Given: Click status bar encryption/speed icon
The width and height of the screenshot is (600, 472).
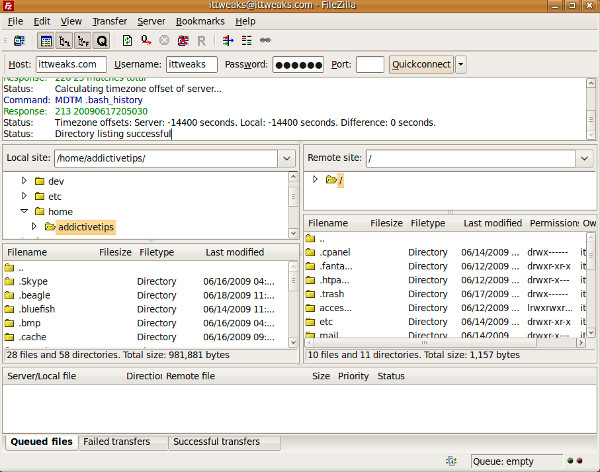Looking at the screenshot, I should click(x=452, y=461).
